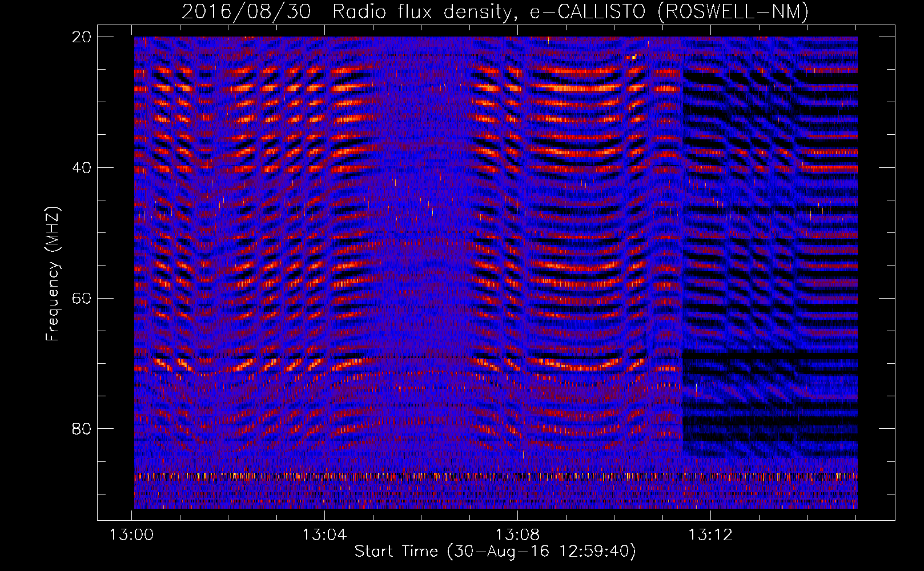Click the 13:12 time tick label

pos(710,535)
